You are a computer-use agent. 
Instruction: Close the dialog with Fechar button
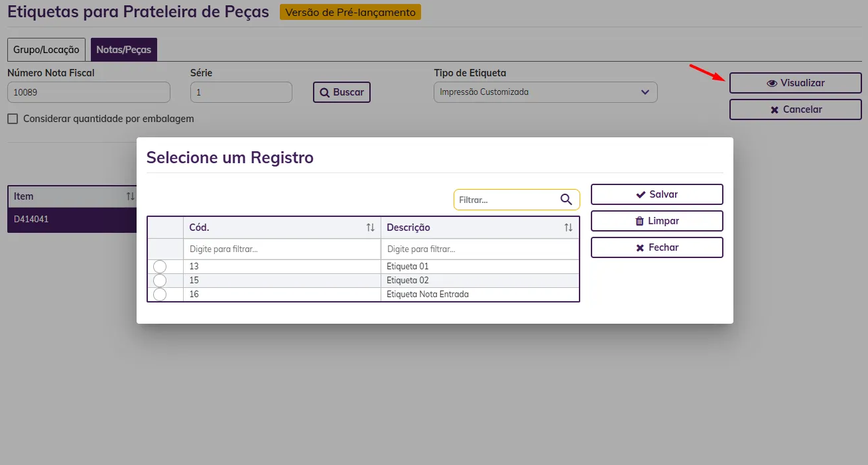(656, 247)
